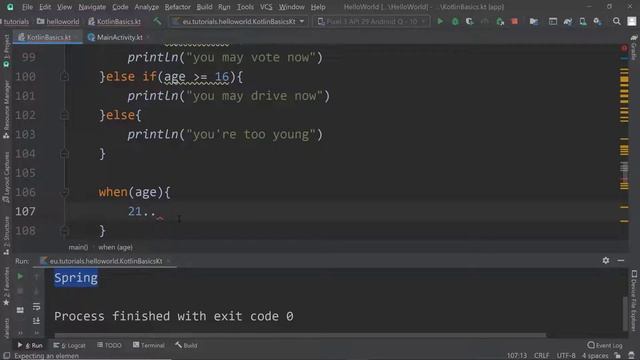Open the Refactor menu
The width and height of the screenshot is (640, 360).
178,7
